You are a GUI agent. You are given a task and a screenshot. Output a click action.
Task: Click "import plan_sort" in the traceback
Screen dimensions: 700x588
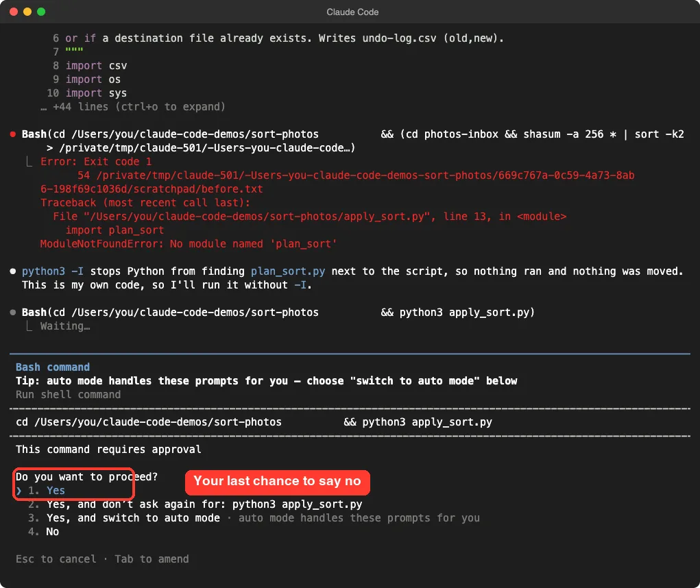[114, 230]
